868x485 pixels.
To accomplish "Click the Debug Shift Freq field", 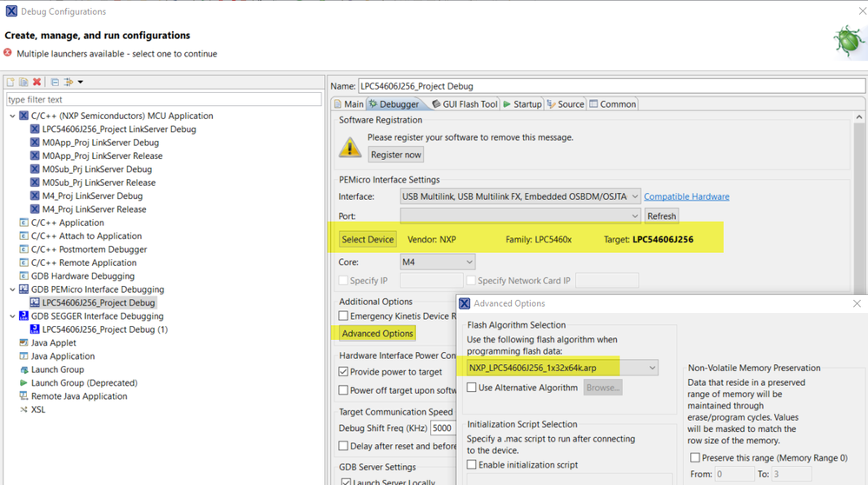I will [x=442, y=428].
